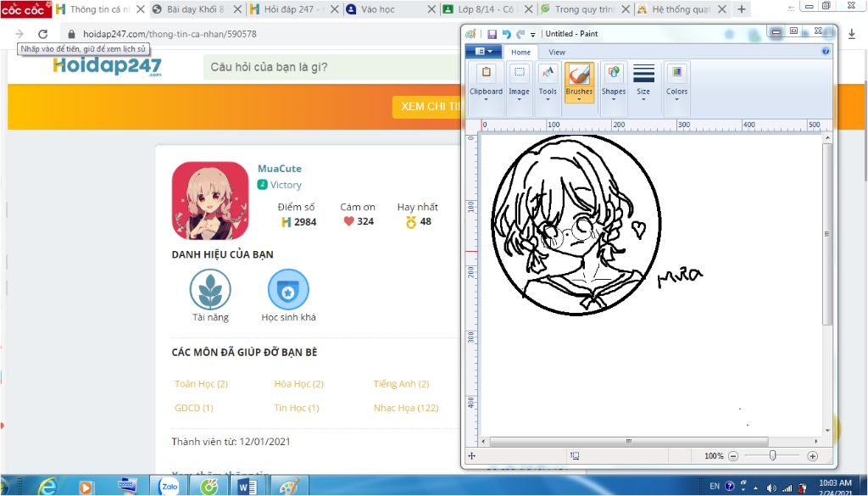Reload the page with the refresh icon
The width and height of the screenshot is (868, 496).
pos(42,34)
